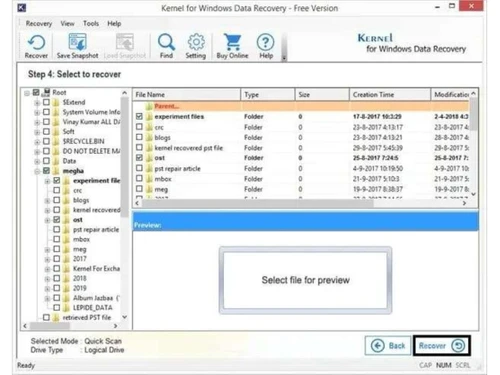Check the blogs folder in file list
500x375 pixels.
[139, 137]
